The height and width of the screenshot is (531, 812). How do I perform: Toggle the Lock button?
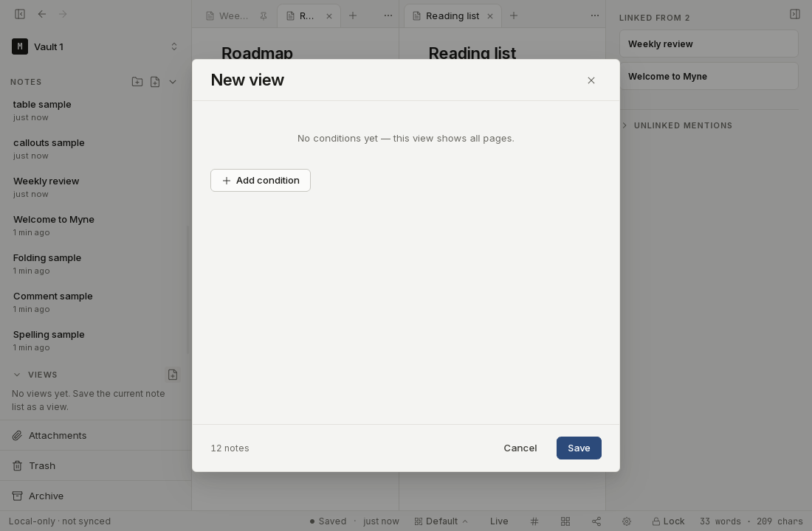(668, 521)
